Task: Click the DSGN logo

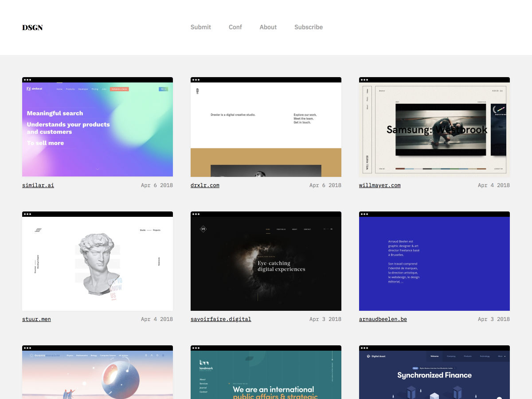Action: 32,27
